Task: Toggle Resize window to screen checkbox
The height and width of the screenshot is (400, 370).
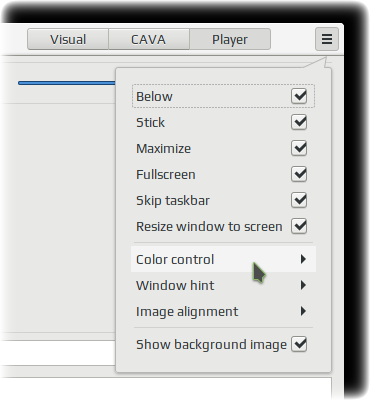Action: point(299,226)
